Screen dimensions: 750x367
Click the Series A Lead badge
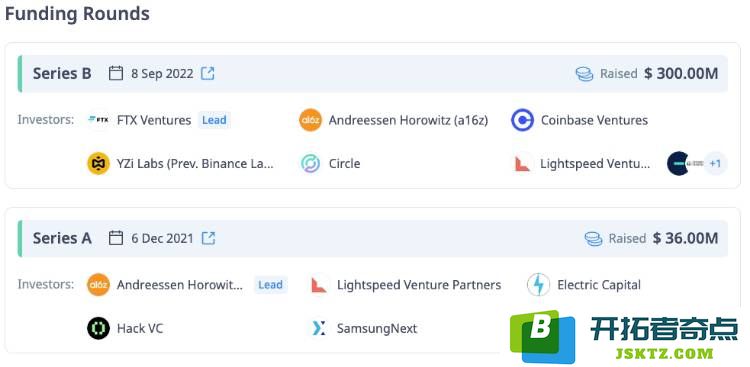pyautogui.click(x=271, y=285)
